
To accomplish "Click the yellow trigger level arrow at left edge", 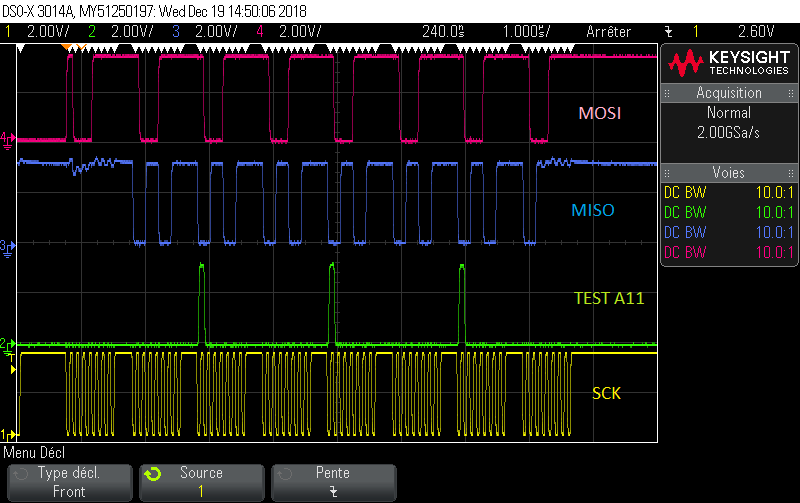I will tap(12, 369).
